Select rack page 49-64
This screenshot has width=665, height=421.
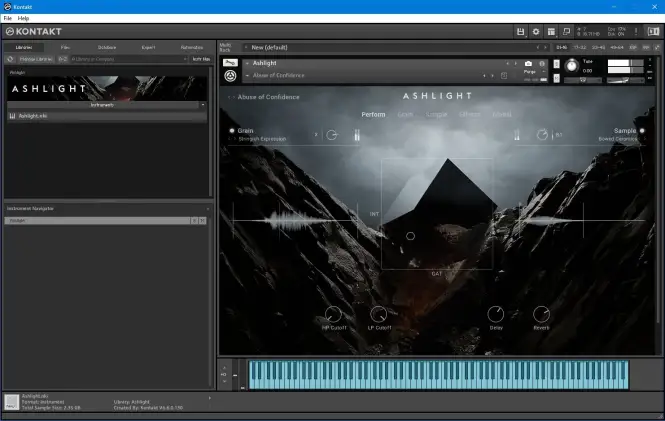coord(617,47)
